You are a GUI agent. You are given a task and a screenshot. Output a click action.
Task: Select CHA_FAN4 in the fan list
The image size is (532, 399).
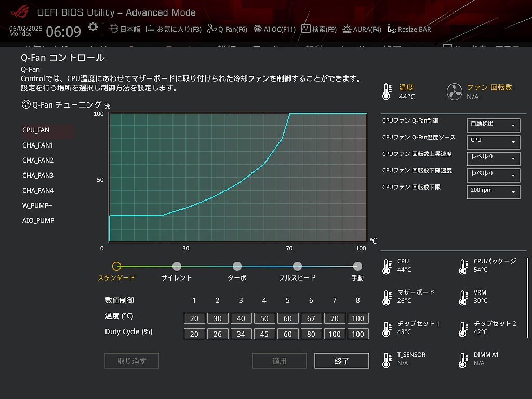click(37, 190)
